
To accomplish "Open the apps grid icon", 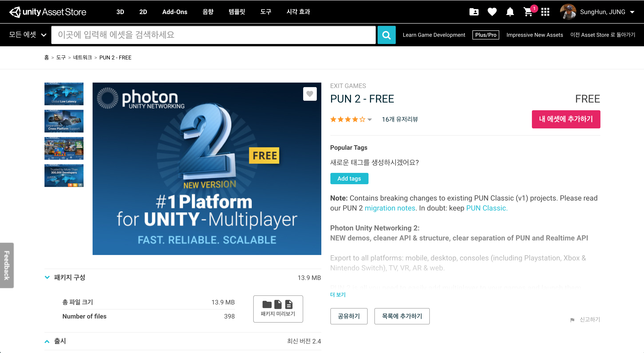I will pos(545,12).
